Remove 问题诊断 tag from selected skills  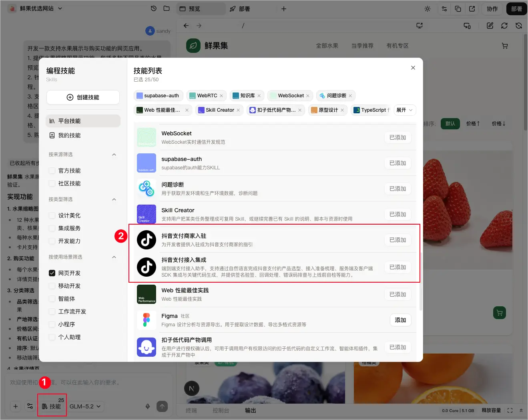pos(350,96)
